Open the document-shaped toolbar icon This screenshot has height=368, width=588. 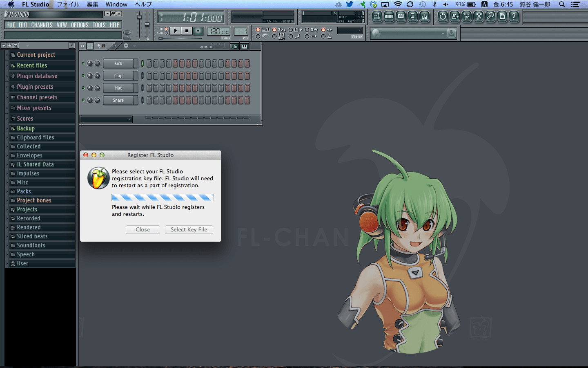pos(502,16)
